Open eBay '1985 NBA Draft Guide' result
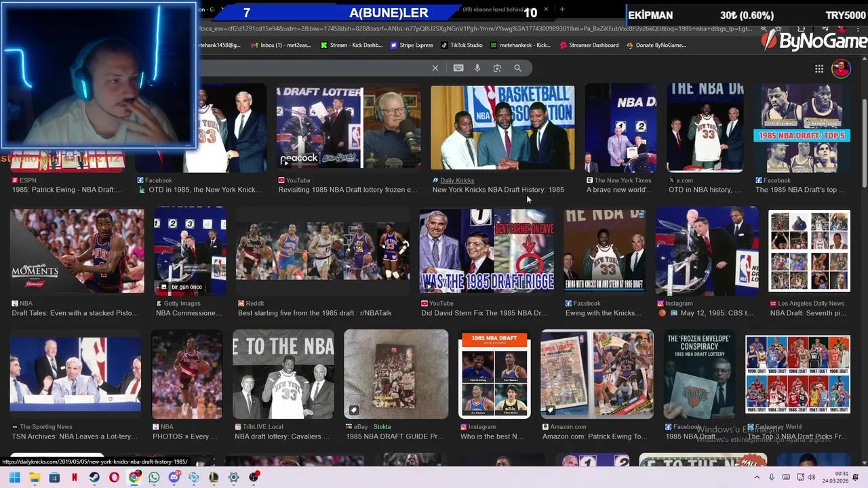 [x=395, y=436]
